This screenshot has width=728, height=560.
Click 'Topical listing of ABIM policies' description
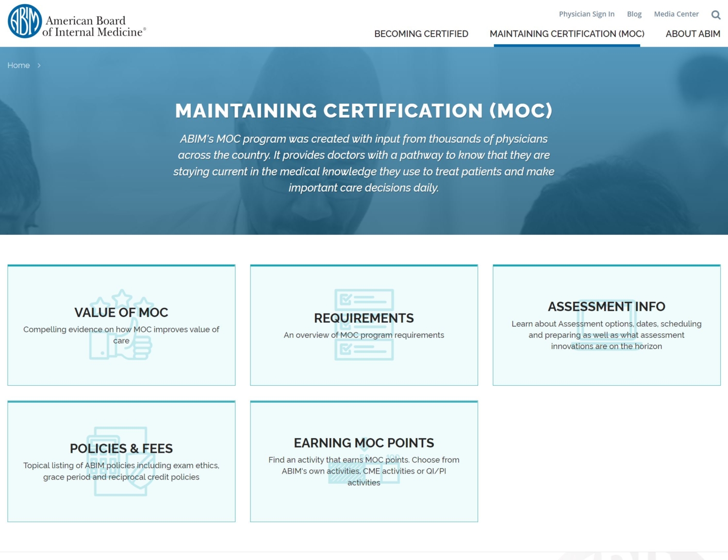pos(121,471)
